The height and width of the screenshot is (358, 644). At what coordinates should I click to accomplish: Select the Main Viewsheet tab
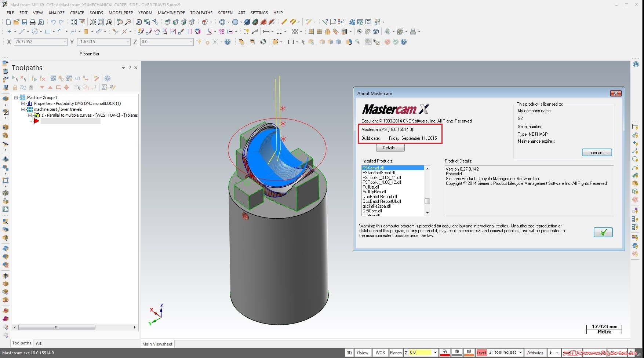[x=157, y=344]
